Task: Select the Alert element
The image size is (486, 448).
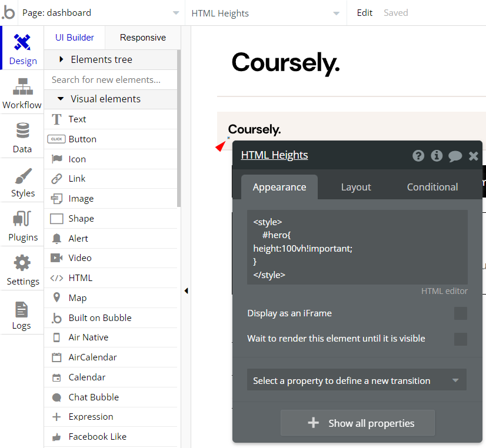Action: (111, 238)
